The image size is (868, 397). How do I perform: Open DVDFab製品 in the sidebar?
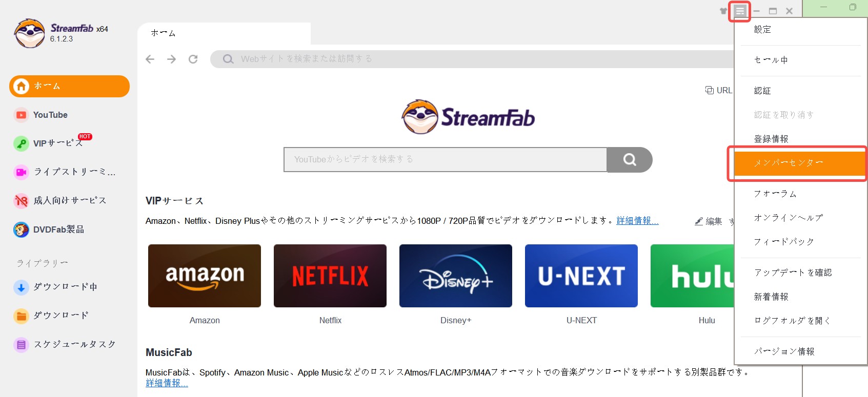pyautogui.click(x=49, y=229)
